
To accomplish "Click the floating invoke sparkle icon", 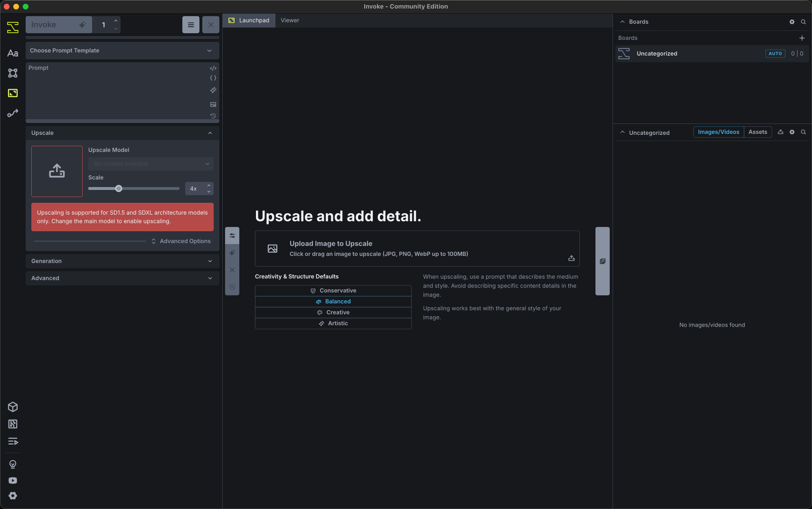I will (x=232, y=253).
